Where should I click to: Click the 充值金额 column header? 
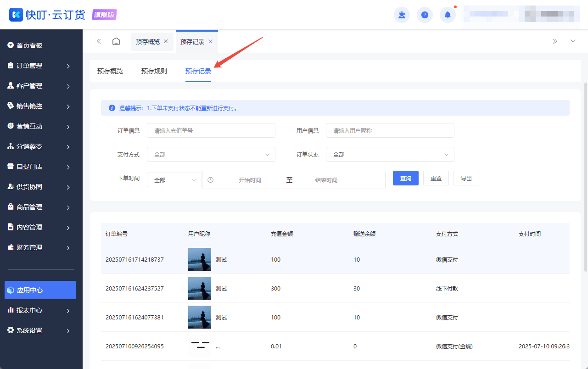282,234
